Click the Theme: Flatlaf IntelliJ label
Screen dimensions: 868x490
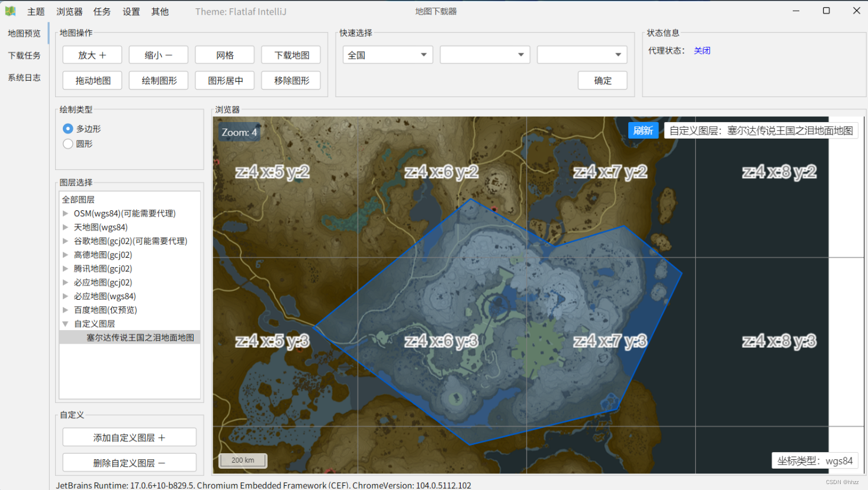241,12
